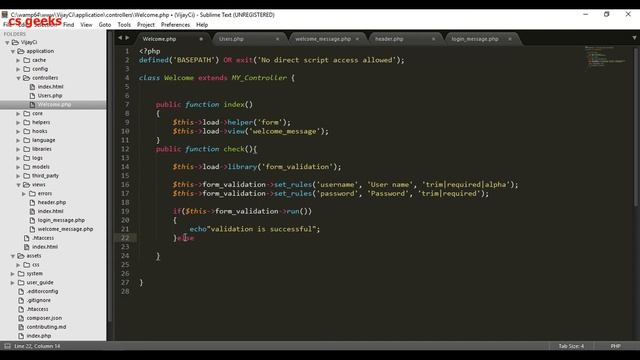Expand the system folder arrow
Screen dimensions: 640x360
click(13, 274)
